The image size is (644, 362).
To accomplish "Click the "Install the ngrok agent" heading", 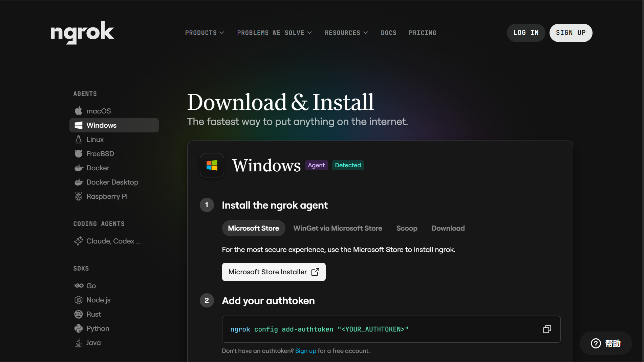I will [x=275, y=205].
